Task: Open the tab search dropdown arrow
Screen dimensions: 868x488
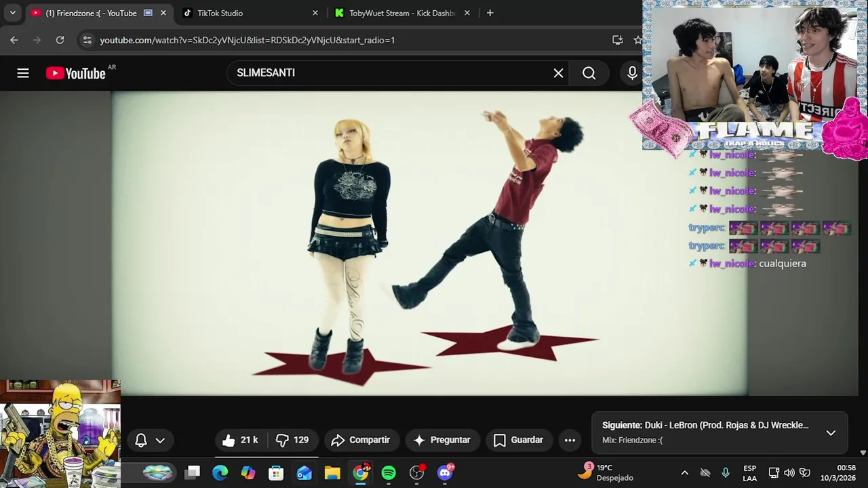Action: click(x=12, y=13)
